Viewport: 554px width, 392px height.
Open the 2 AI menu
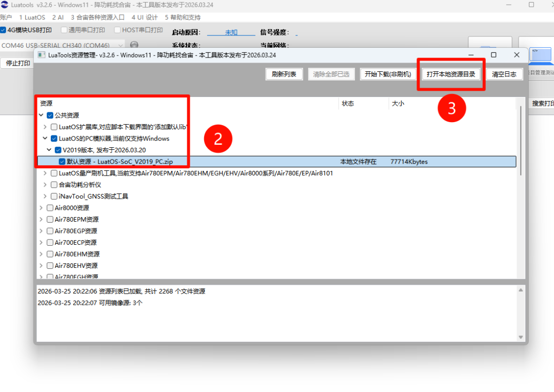[x=58, y=17]
